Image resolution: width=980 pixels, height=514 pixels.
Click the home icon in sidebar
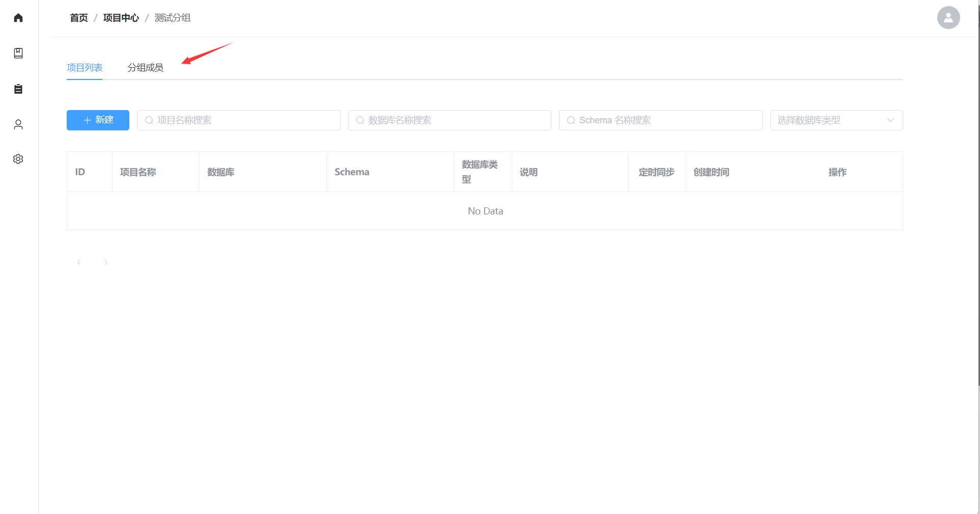coord(18,18)
